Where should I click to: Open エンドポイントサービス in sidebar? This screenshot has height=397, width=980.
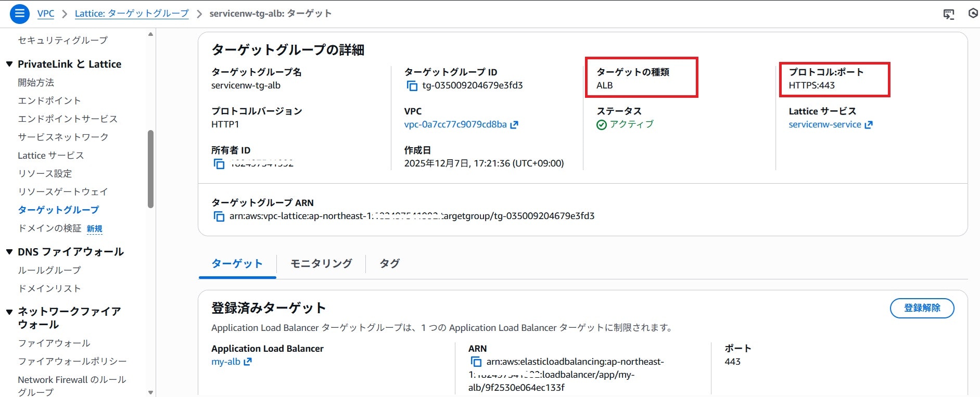pyautogui.click(x=68, y=119)
